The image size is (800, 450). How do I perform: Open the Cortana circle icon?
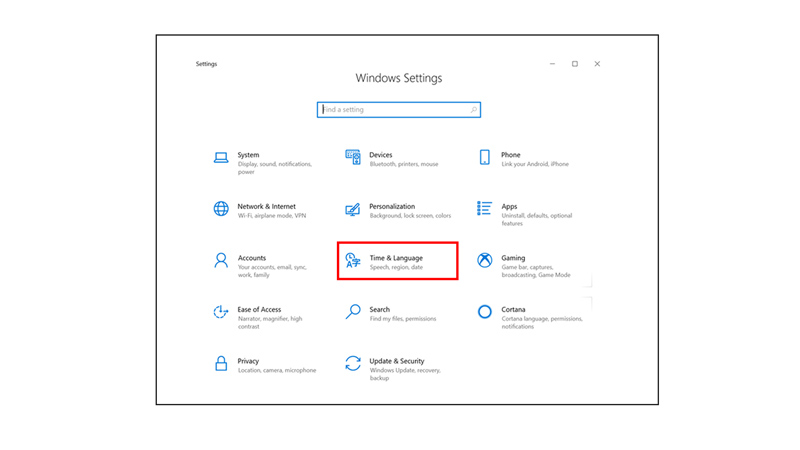click(x=485, y=312)
